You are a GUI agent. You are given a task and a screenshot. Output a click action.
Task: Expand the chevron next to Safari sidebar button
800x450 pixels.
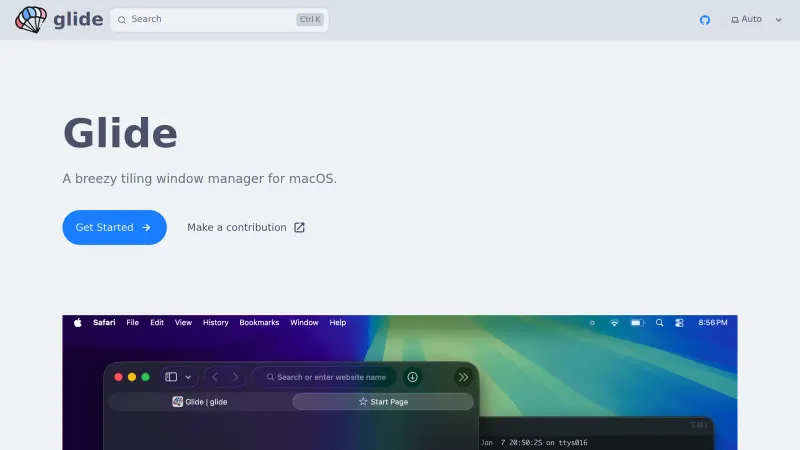(x=188, y=377)
